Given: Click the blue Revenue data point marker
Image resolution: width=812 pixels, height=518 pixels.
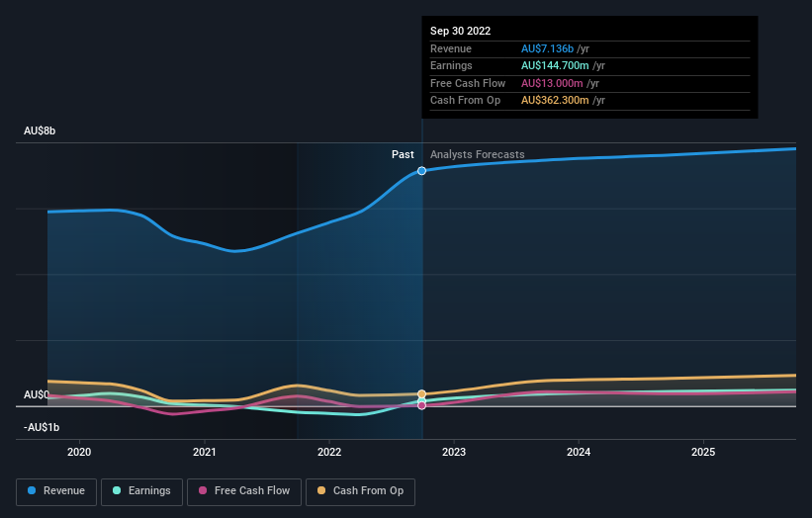Looking at the screenshot, I should 422,171.
